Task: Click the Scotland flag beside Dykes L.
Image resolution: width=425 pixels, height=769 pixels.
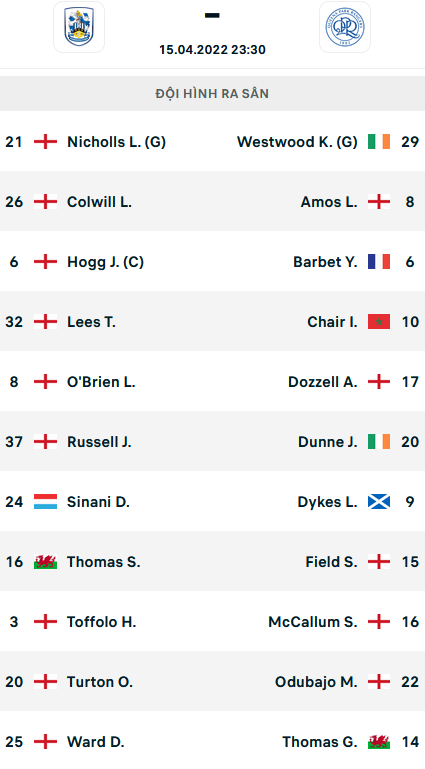Action: pos(379,502)
